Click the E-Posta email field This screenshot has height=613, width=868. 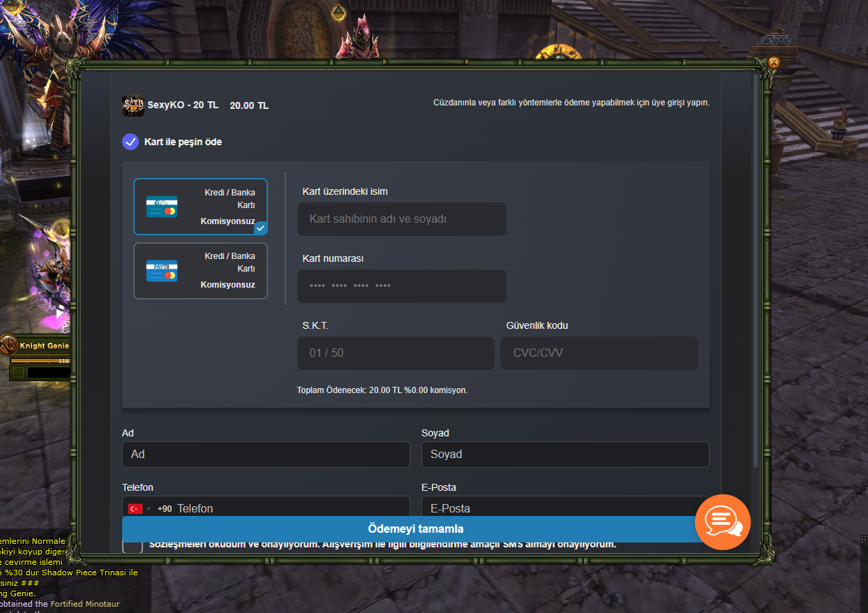click(565, 507)
